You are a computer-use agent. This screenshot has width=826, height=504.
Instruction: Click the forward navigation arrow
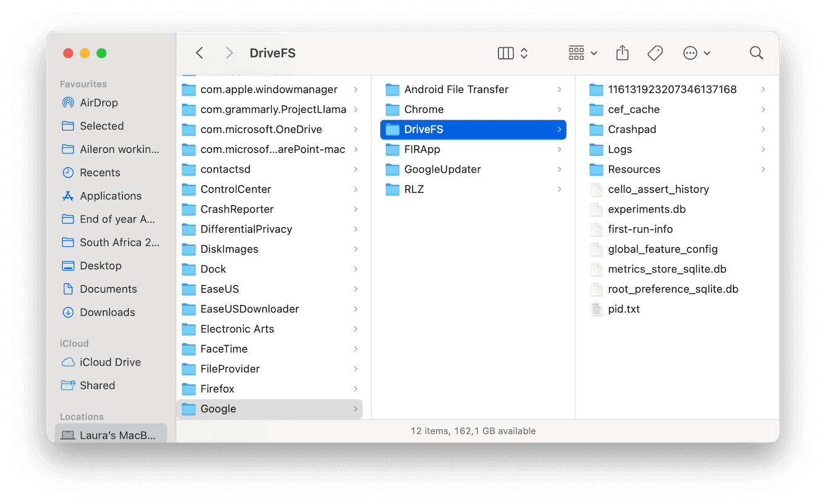pyautogui.click(x=229, y=53)
